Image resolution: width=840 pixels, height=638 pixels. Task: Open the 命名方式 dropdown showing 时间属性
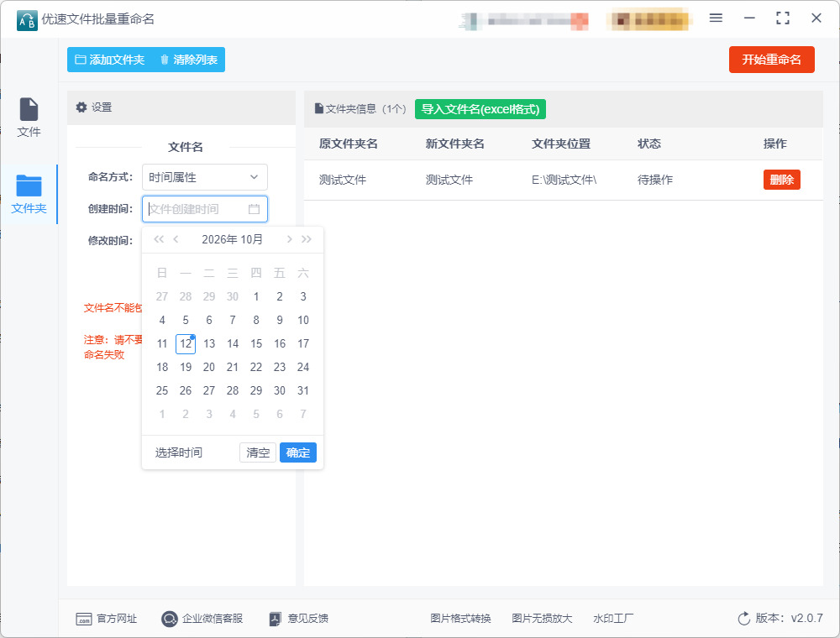(x=205, y=177)
